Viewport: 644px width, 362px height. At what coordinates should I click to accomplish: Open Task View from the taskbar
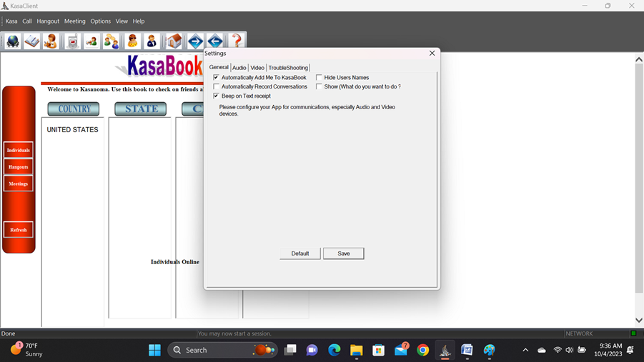[x=290, y=350]
